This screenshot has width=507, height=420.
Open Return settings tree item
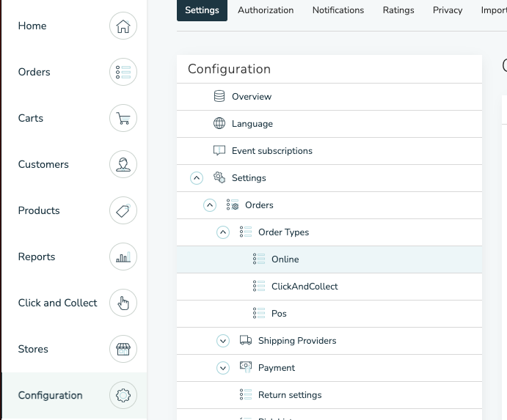coord(290,395)
